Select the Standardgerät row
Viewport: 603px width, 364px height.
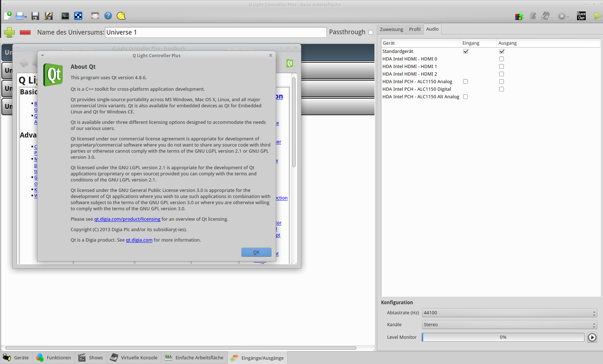coord(491,51)
